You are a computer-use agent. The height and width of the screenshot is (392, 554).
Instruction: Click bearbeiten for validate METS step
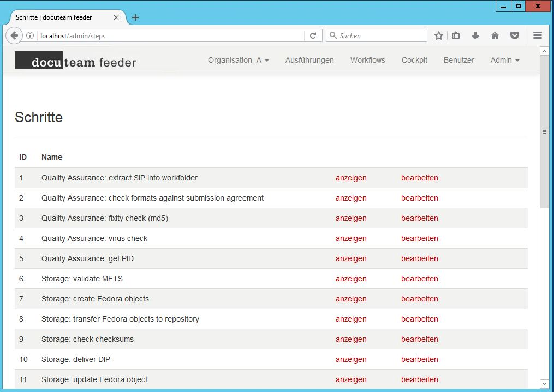pyautogui.click(x=419, y=279)
